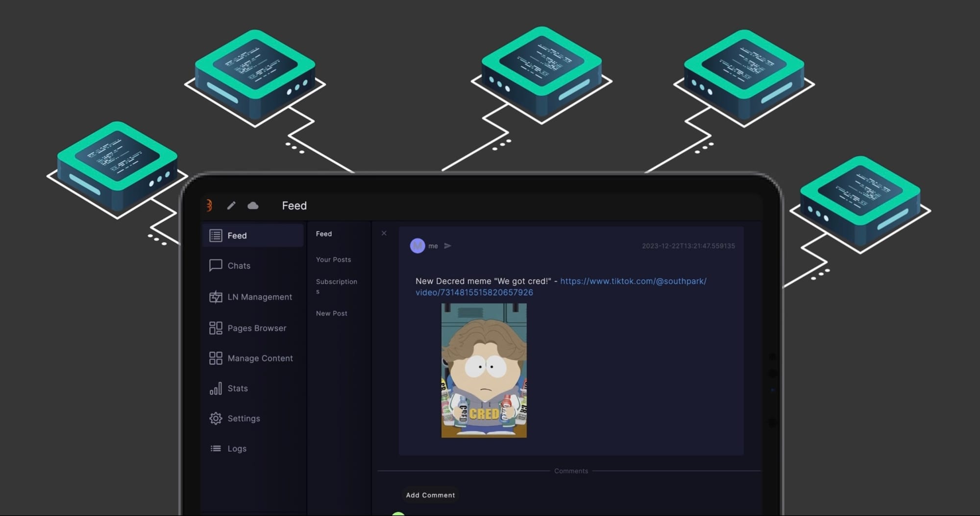Viewport: 980px width, 516px height.
Task: Open Stats in the left sidebar
Action: 253,388
